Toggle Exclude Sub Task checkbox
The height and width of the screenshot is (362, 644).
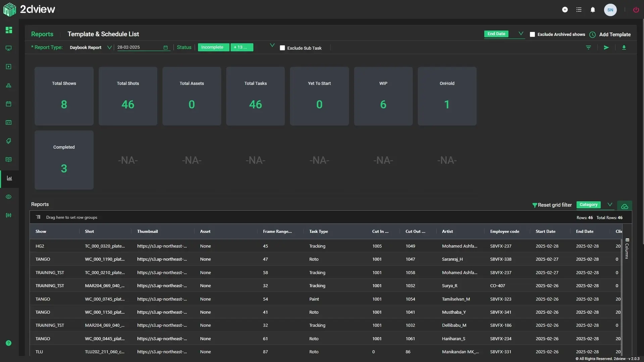pos(282,48)
